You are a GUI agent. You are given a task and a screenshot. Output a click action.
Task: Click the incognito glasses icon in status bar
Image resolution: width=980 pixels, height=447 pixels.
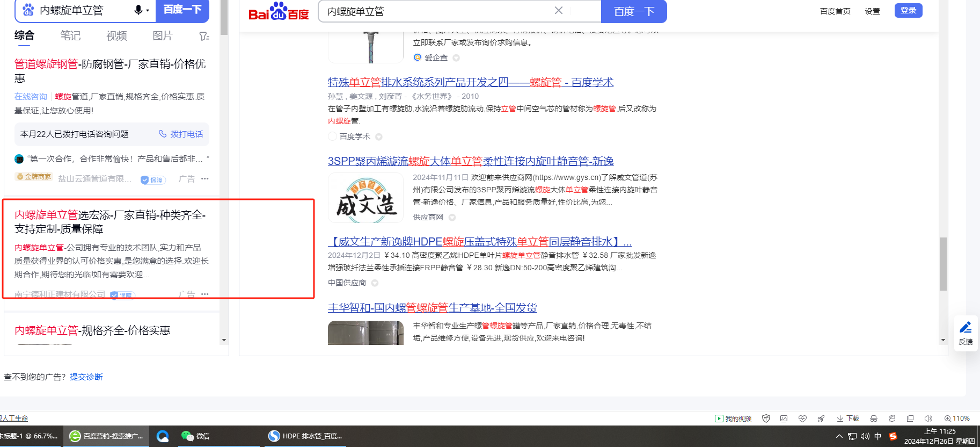pyautogui.click(x=874, y=419)
